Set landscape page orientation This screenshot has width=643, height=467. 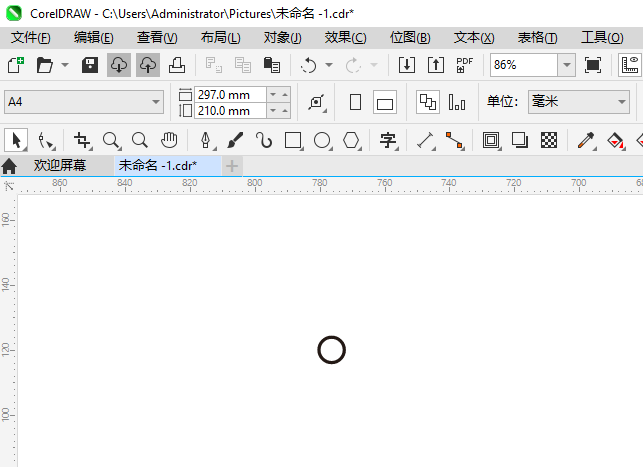point(385,102)
